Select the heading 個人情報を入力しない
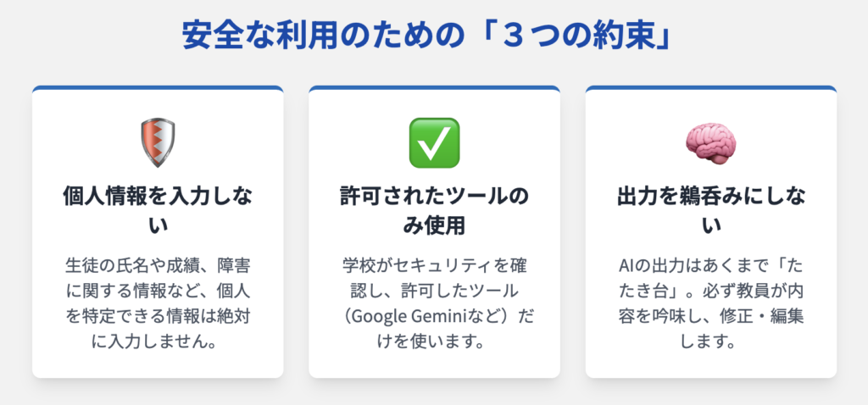 [x=158, y=211]
